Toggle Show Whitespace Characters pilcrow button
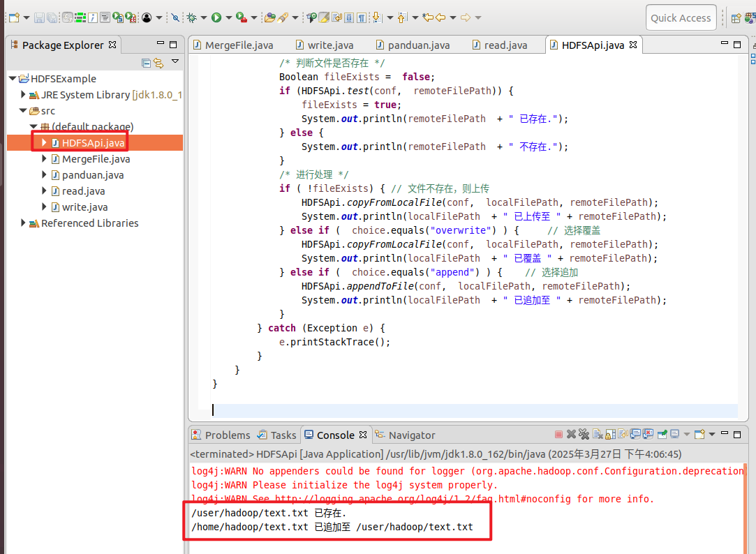756x554 pixels. pyautogui.click(x=362, y=17)
